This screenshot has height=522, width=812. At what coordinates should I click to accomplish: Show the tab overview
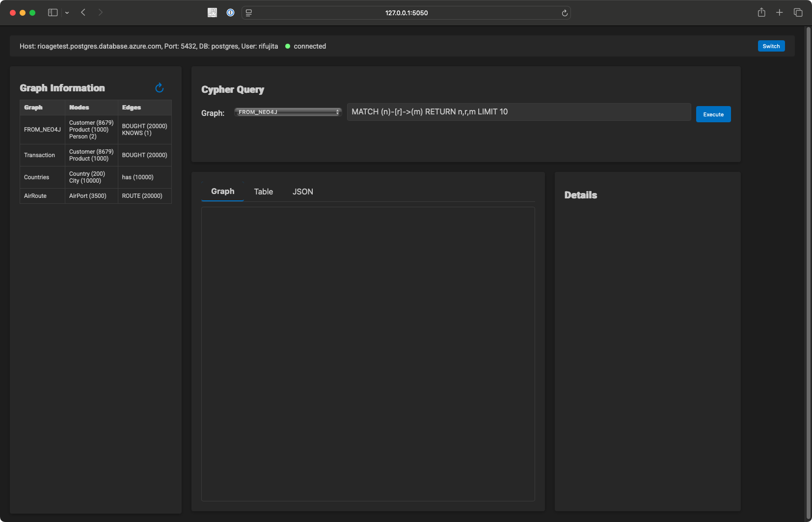click(798, 12)
